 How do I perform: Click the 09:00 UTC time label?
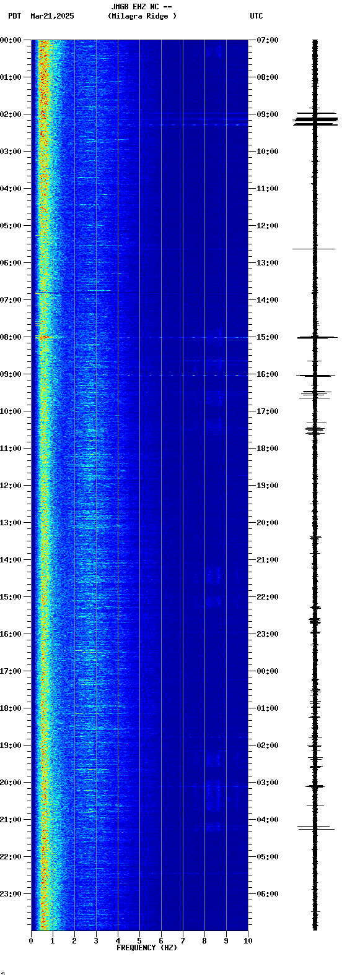pos(268,114)
